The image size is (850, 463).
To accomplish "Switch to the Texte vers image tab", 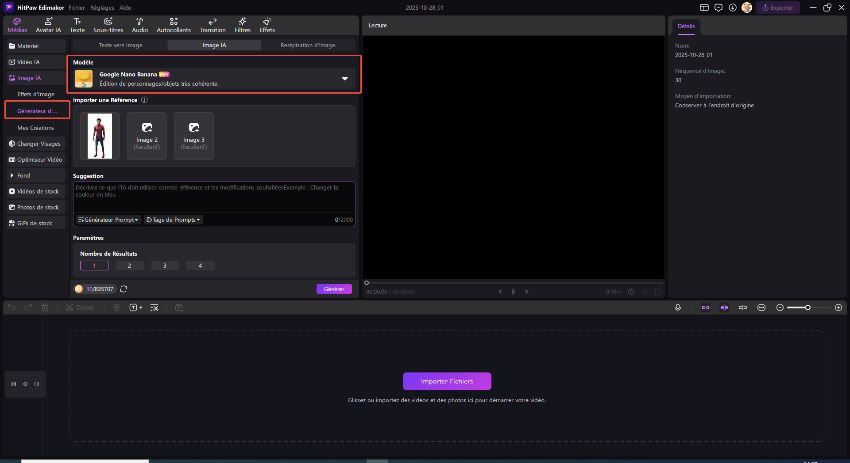I will (x=119, y=45).
